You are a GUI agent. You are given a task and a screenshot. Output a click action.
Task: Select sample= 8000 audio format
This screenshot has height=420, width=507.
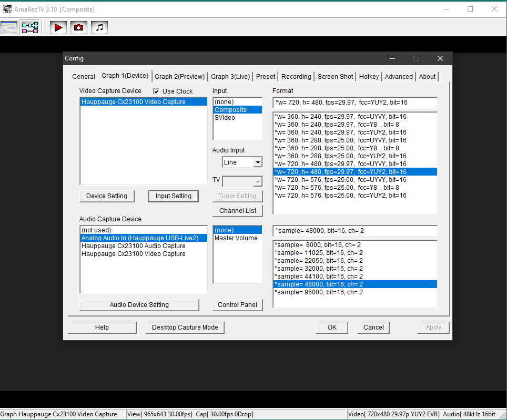coord(355,245)
